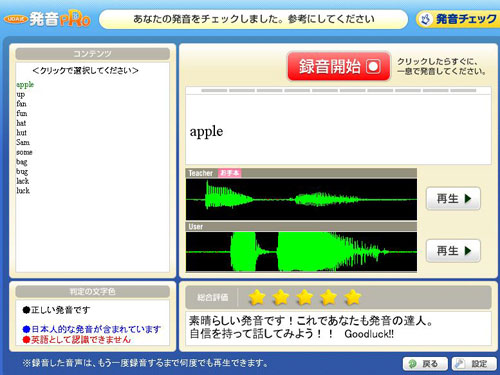Start recording with the red 録音開始 button

339,66
